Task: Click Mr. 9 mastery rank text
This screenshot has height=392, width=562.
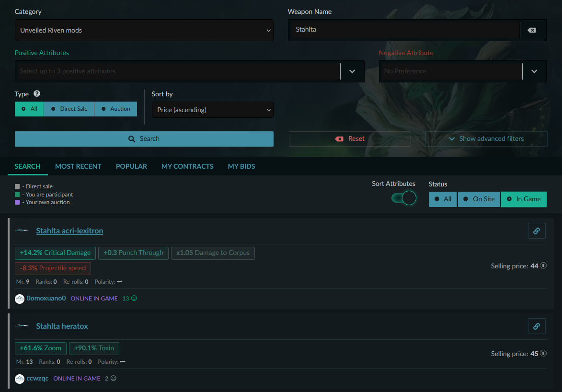Action: coord(23,282)
